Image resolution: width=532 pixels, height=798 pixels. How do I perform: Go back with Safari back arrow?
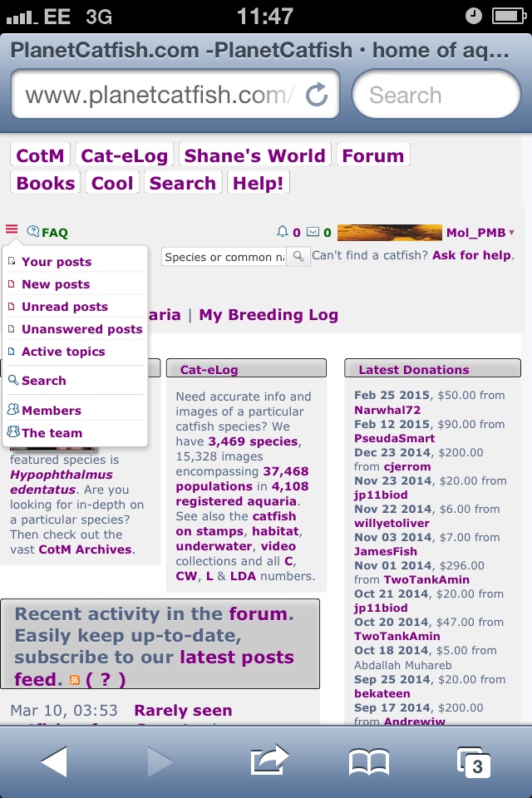pos(54,761)
